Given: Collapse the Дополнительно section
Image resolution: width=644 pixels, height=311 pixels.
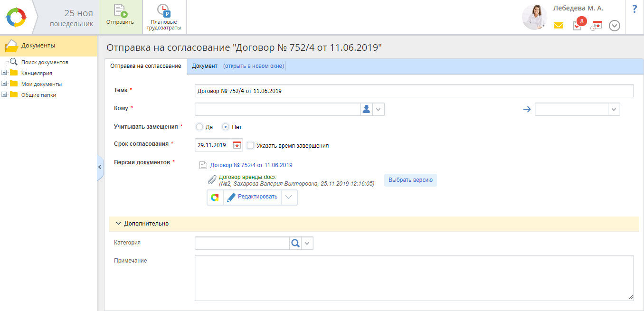Looking at the screenshot, I should [119, 223].
